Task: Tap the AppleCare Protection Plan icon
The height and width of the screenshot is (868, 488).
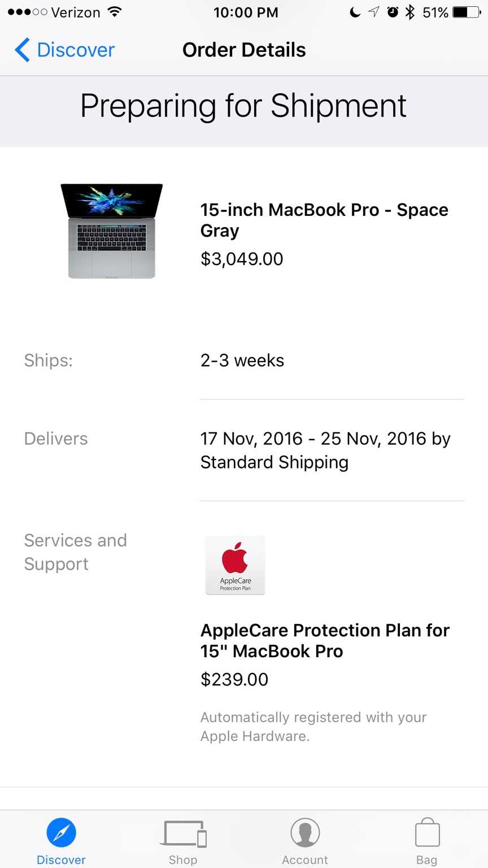Action: [235, 565]
